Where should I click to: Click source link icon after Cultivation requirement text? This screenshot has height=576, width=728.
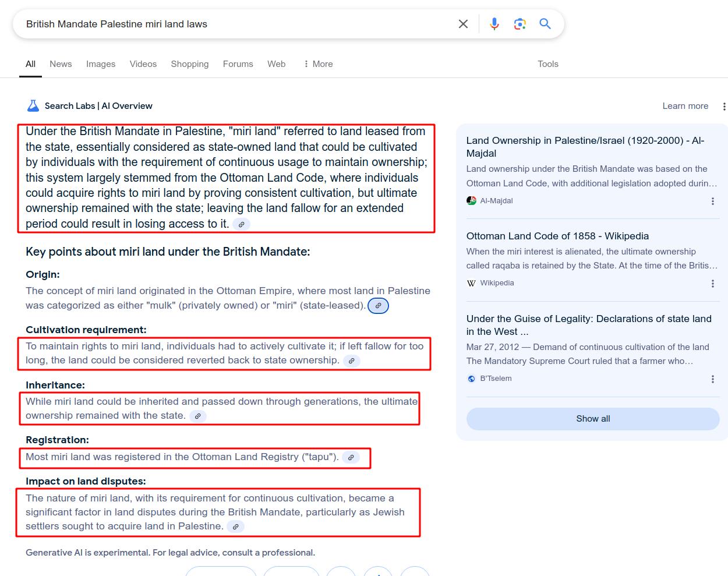[x=351, y=361]
